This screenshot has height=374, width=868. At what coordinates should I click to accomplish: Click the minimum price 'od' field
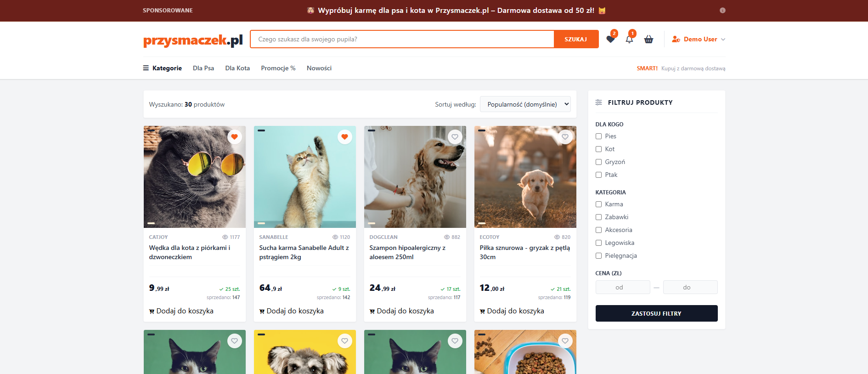(x=623, y=287)
